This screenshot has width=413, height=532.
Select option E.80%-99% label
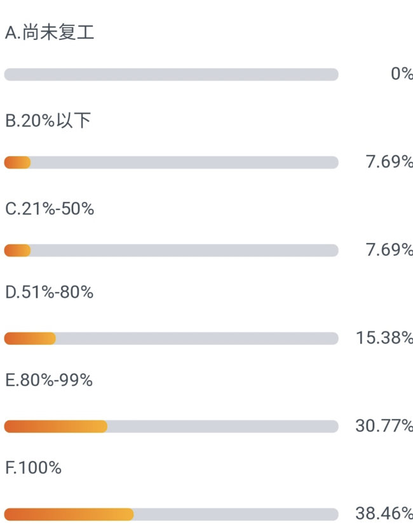coord(49,380)
